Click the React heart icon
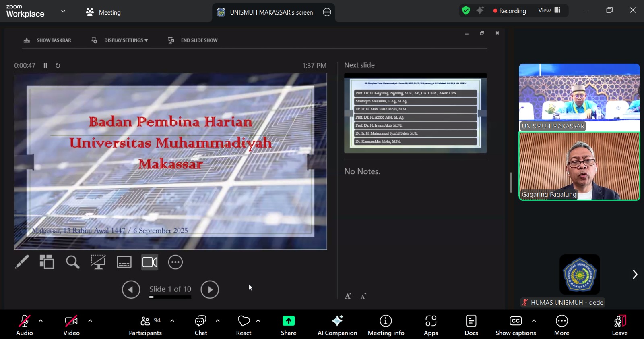644x339 pixels. [x=244, y=321]
